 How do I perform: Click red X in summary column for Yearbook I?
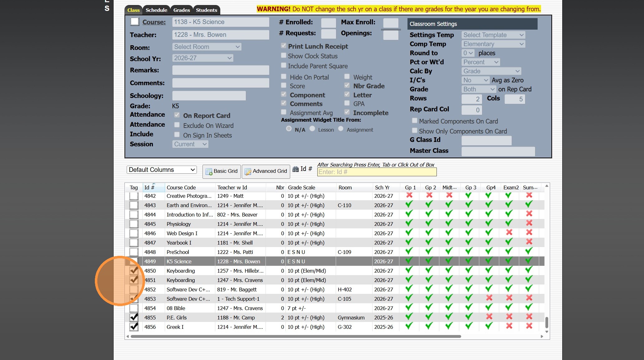529,242
